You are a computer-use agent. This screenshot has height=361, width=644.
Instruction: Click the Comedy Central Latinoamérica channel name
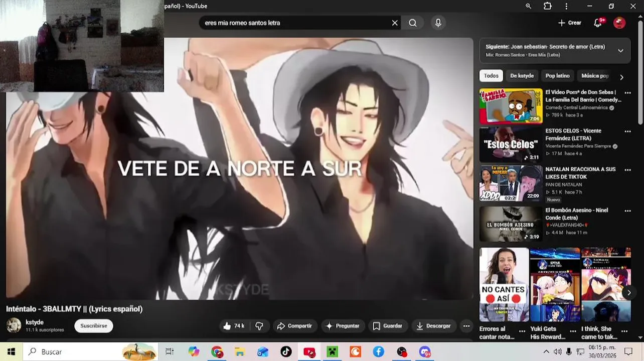point(576,108)
